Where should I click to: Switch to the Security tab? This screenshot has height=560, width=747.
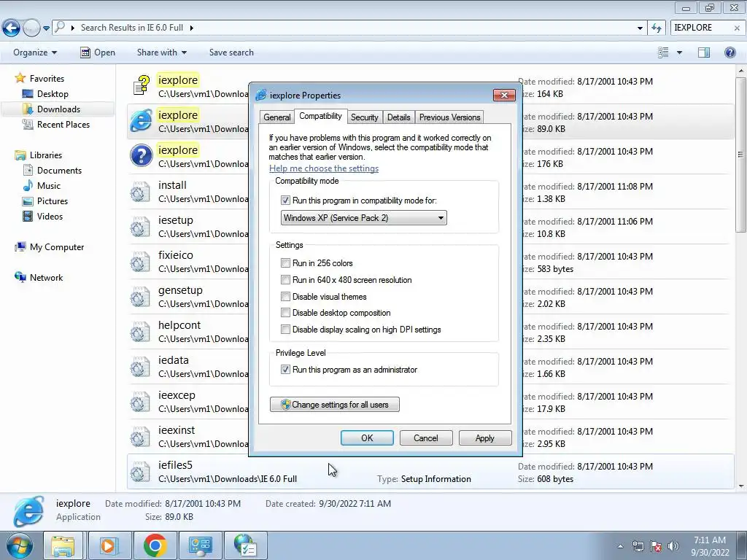click(x=365, y=117)
